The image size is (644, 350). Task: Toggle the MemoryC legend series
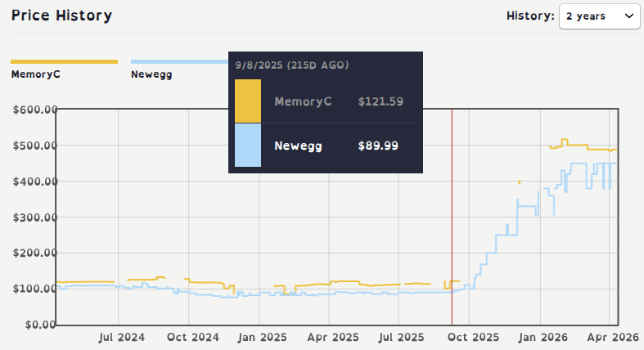point(36,74)
